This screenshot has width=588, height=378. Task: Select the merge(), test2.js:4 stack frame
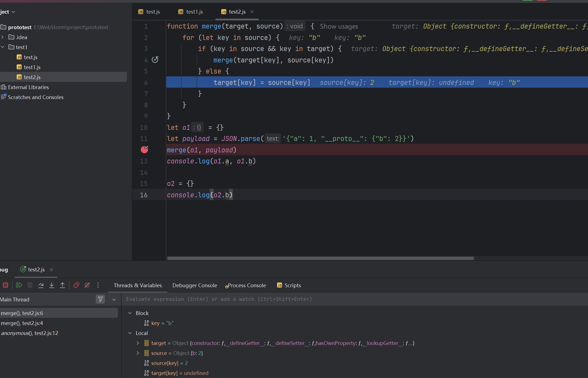[22, 323]
